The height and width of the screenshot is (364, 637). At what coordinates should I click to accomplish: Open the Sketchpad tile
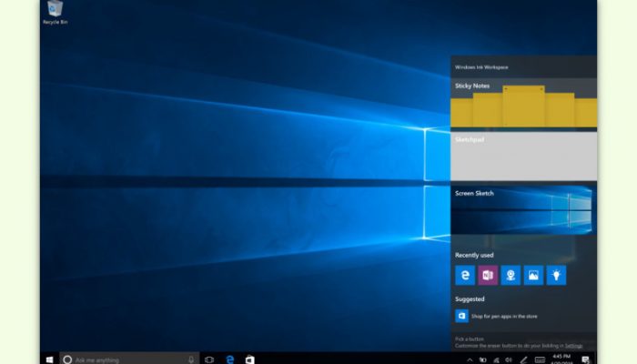tap(523, 157)
